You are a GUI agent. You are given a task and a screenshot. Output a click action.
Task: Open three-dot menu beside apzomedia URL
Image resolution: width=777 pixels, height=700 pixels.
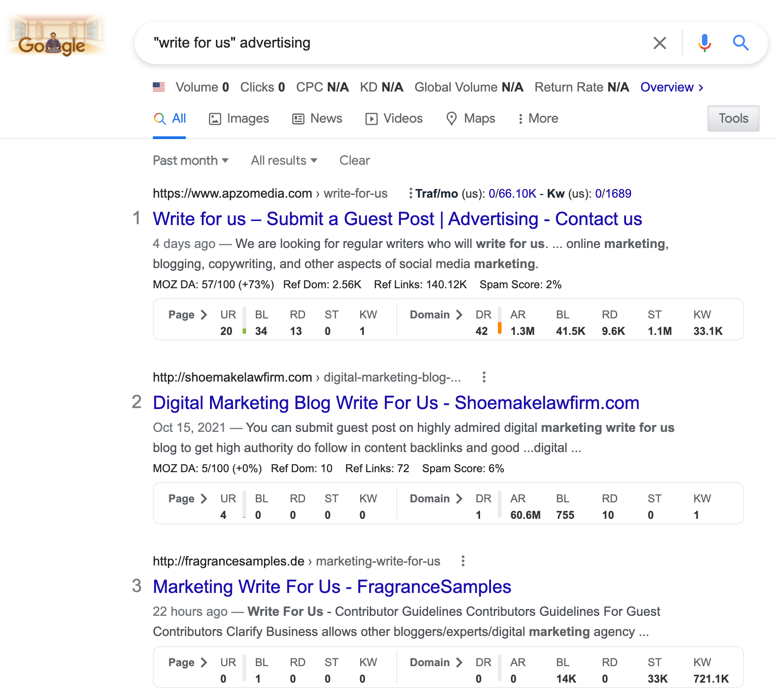410,192
